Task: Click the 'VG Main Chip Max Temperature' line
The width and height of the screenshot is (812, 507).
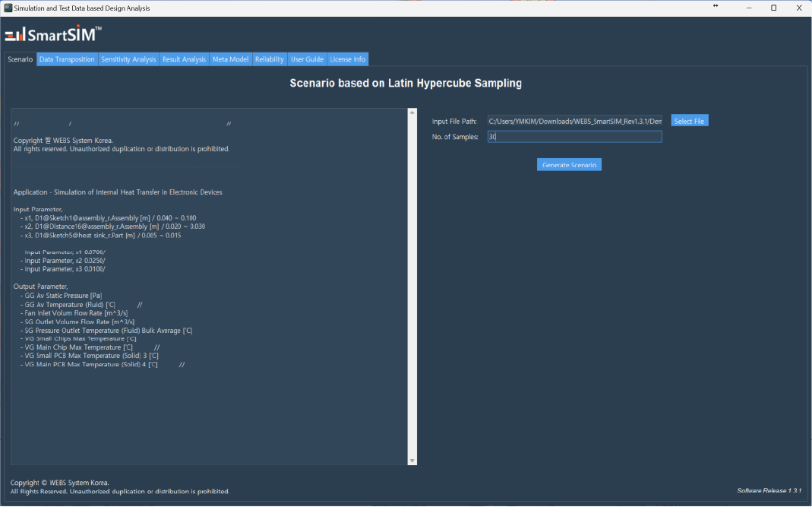Action: (x=77, y=347)
